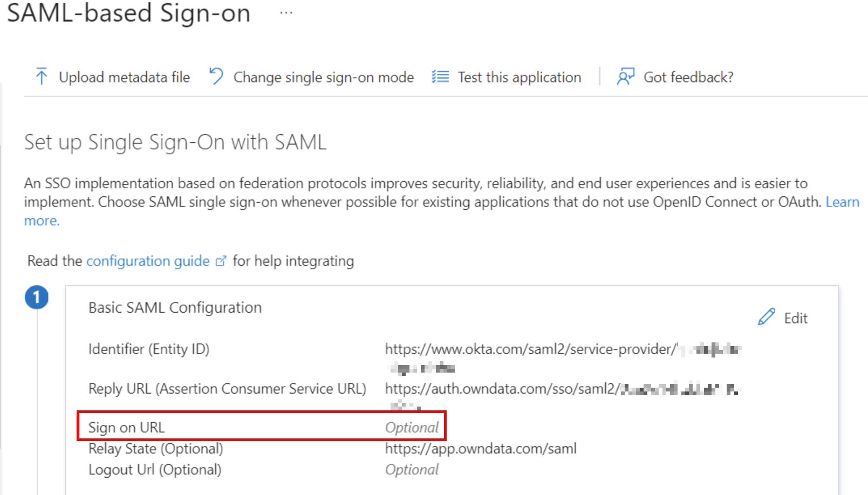Click the Logout Url Optional value
The image size is (868, 495).
[412, 469]
